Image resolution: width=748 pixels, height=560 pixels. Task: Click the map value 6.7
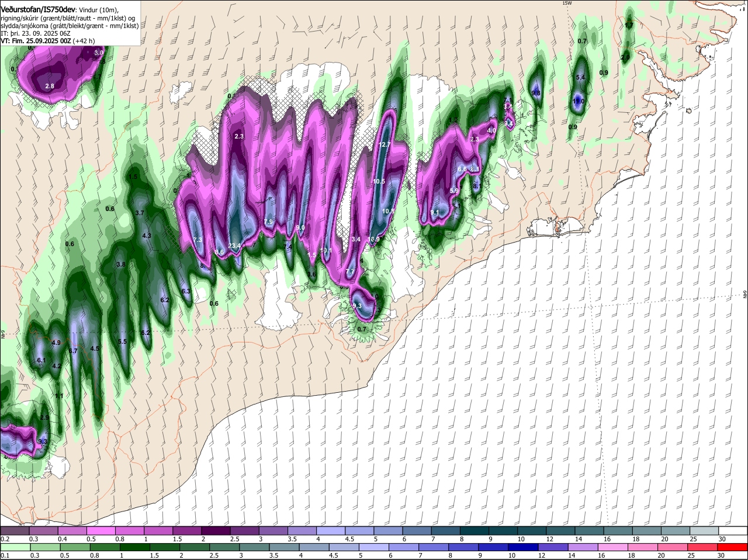(73, 351)
